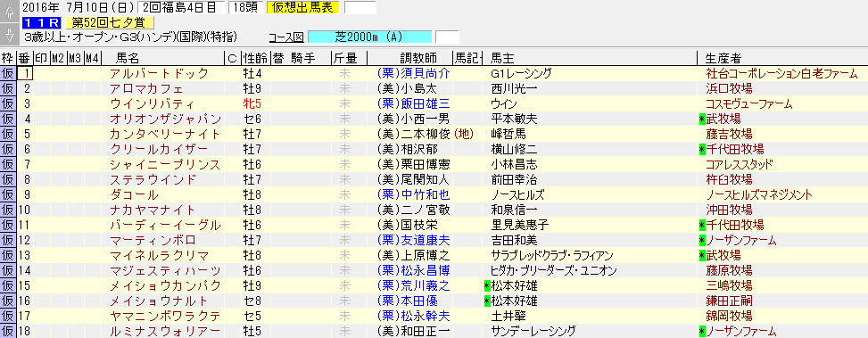Toggle the 印 mark cell for アルバートドック
868x338 pixels.
(x=42, y=73)
